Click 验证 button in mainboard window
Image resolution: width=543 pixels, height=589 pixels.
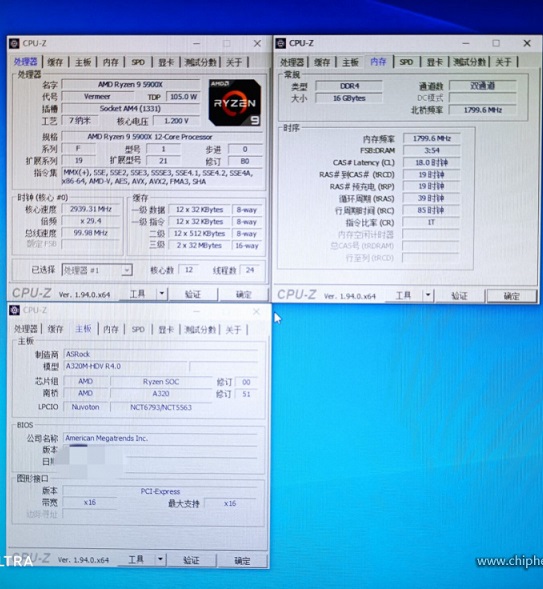coord(191,560)
